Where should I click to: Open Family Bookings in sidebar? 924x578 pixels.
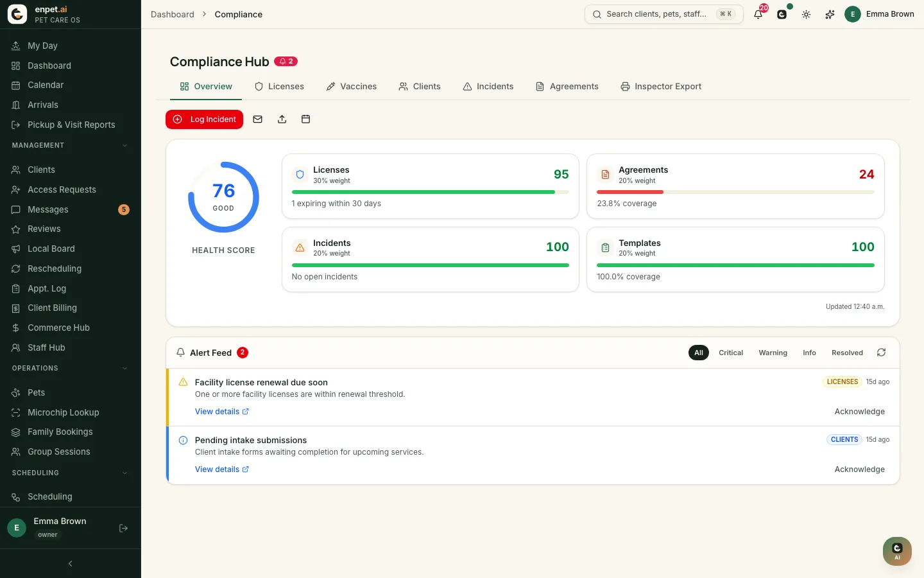[x=71, y=432]
